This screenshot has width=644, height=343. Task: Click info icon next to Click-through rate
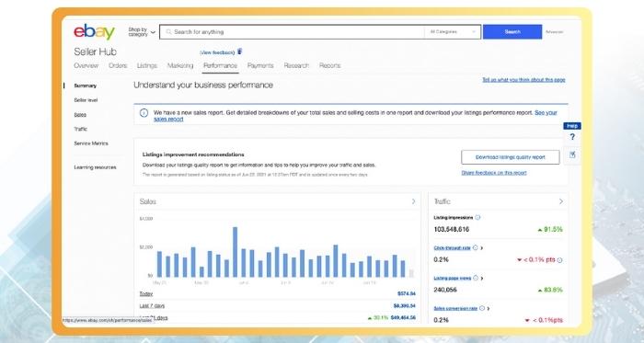476,247
